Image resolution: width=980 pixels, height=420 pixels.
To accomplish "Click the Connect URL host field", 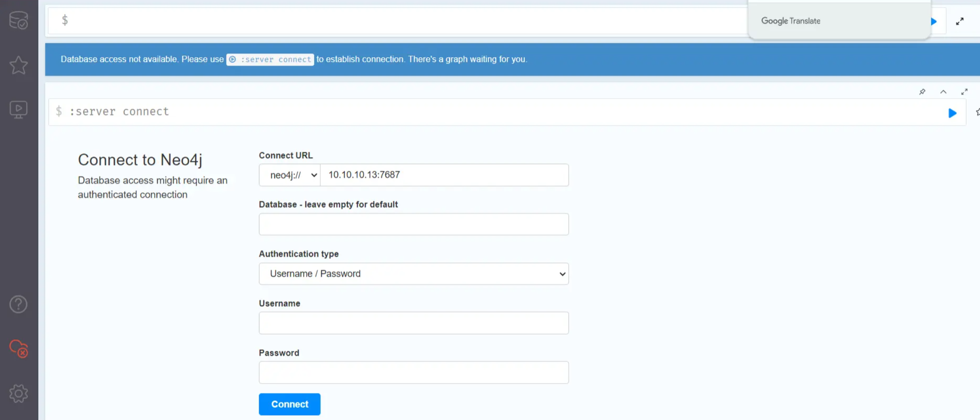I will pyautogui.click(x=444, y=175).
